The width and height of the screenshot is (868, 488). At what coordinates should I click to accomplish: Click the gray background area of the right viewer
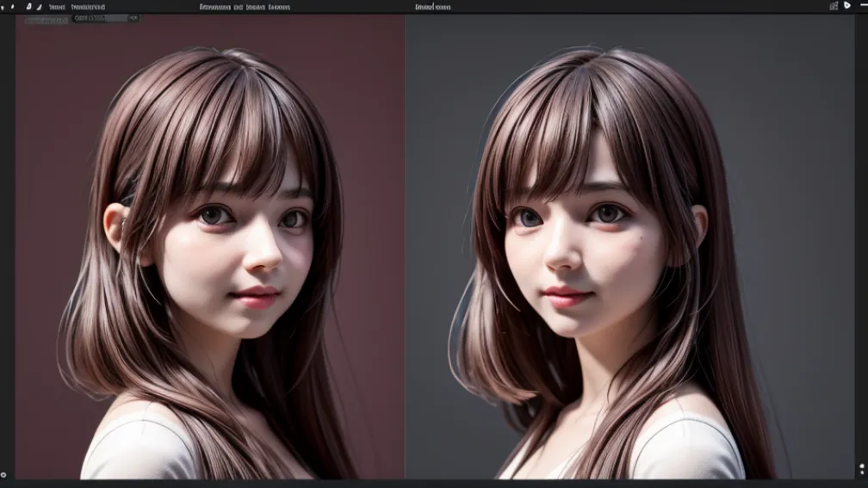(775, 129)
